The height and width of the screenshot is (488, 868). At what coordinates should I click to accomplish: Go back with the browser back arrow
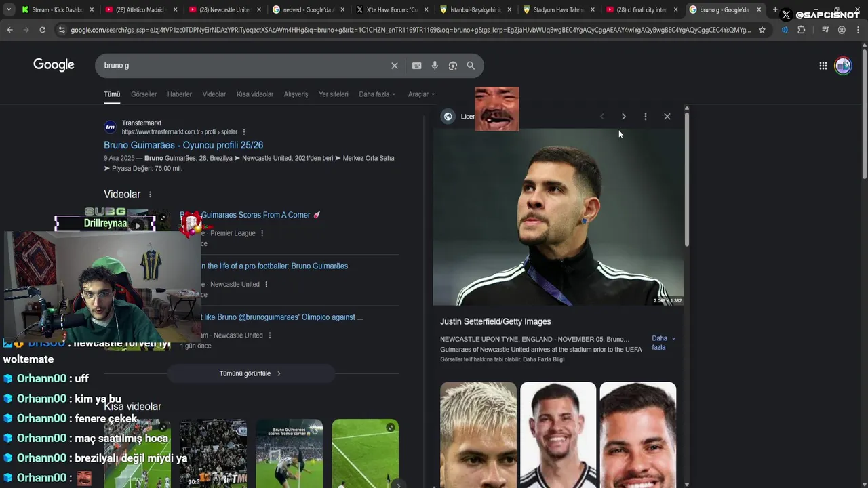coord(9,30)
